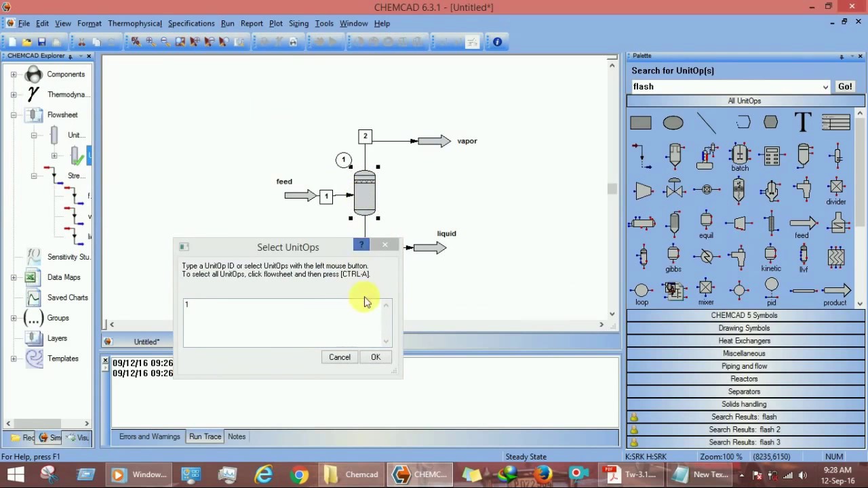The image size is (868, 488).
Task: Open the Specifications menu
Action: tap(191, 23)
